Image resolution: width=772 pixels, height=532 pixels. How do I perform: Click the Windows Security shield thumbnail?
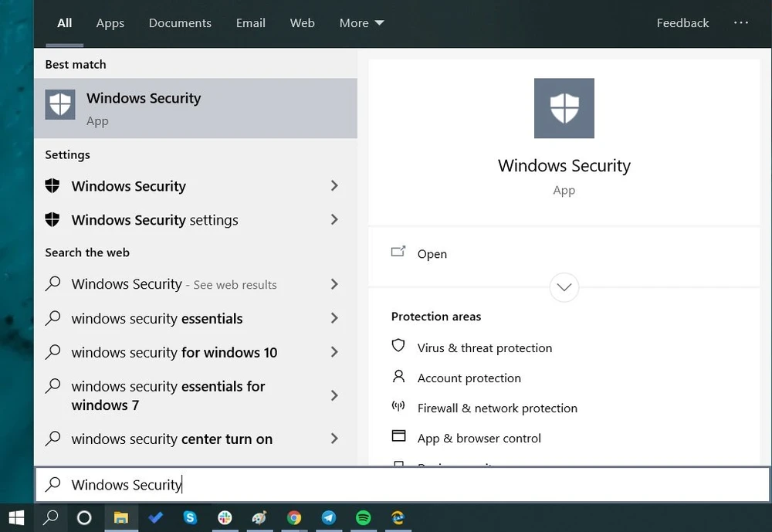click(x=564, y=108)
